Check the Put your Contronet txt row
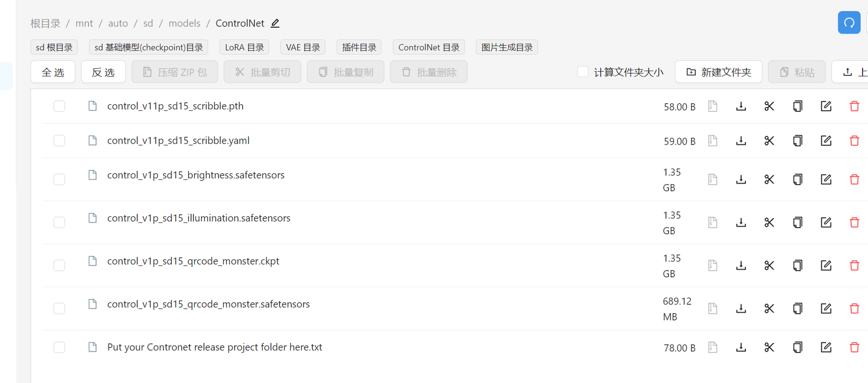The width and height of the screenshot is (868, 383). pos(59,347)
